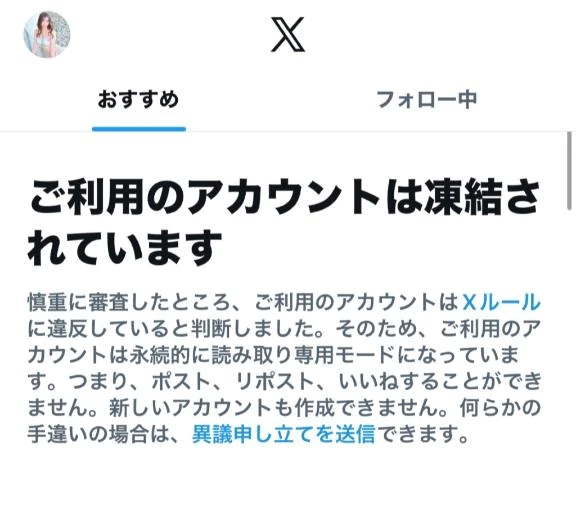Click blank area beneath the suspension message
The height and width of the screenshot is (505, 576).
coord(285,476)
